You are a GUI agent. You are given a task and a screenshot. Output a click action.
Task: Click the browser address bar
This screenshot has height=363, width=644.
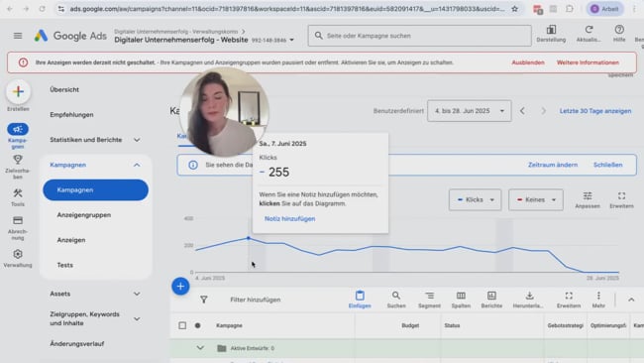(x=286, y=9)
